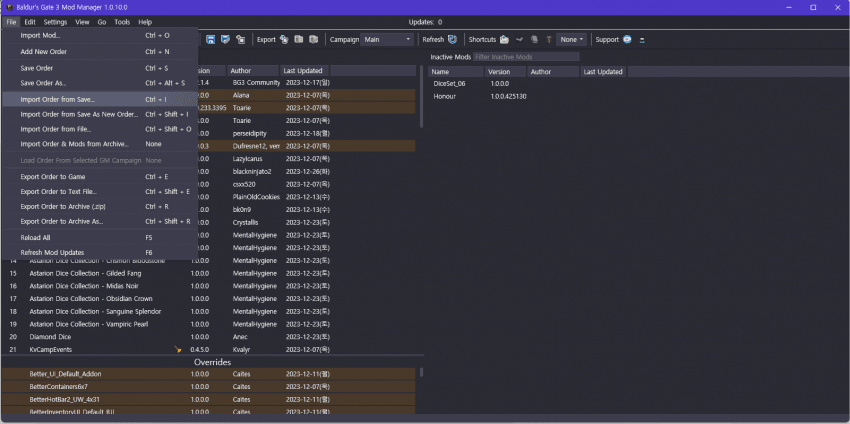Select Add New Order menu entry
This screenshot has height=424, width=850.
click(x=100, y=52)
